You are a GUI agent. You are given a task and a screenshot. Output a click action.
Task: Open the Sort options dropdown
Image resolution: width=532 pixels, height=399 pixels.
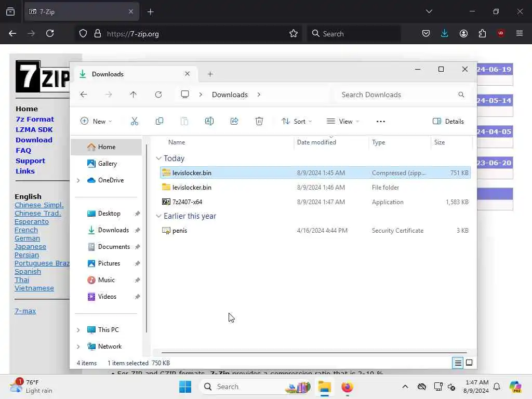(297, 121)
